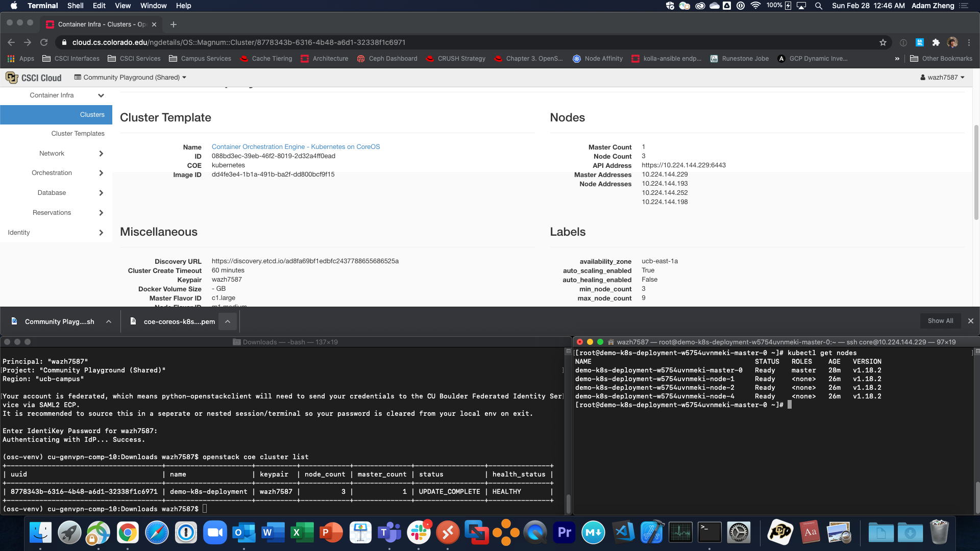The height and width of the screenshot is (551, 980).
Task: Open the Container Orchestration Engine template link
Action: click(x=296, y=147)
